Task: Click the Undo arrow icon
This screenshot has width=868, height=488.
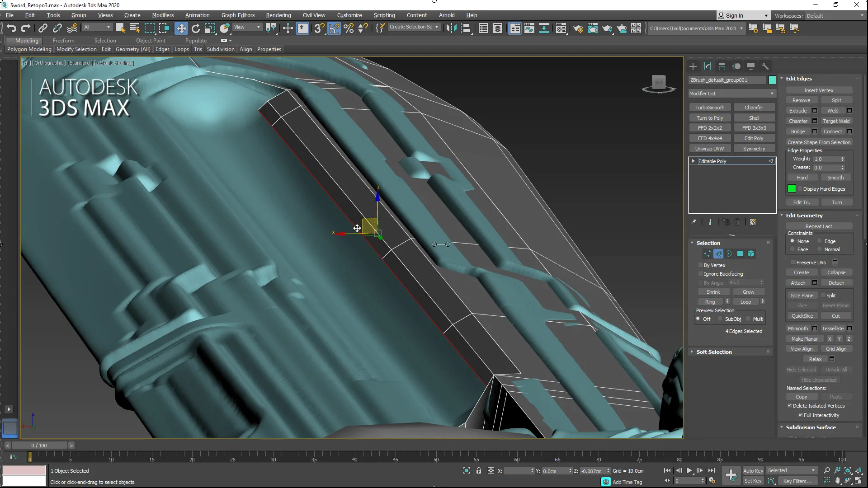Action: (x=11, y=28)
